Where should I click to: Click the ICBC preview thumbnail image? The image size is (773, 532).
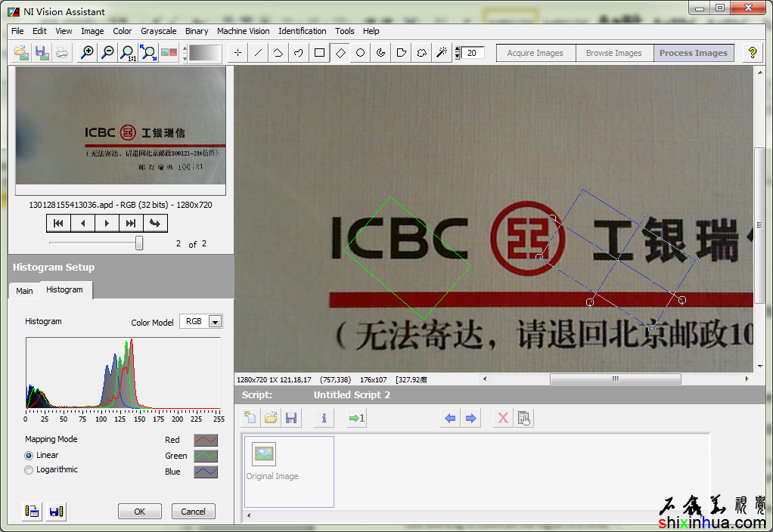(121, 125)
